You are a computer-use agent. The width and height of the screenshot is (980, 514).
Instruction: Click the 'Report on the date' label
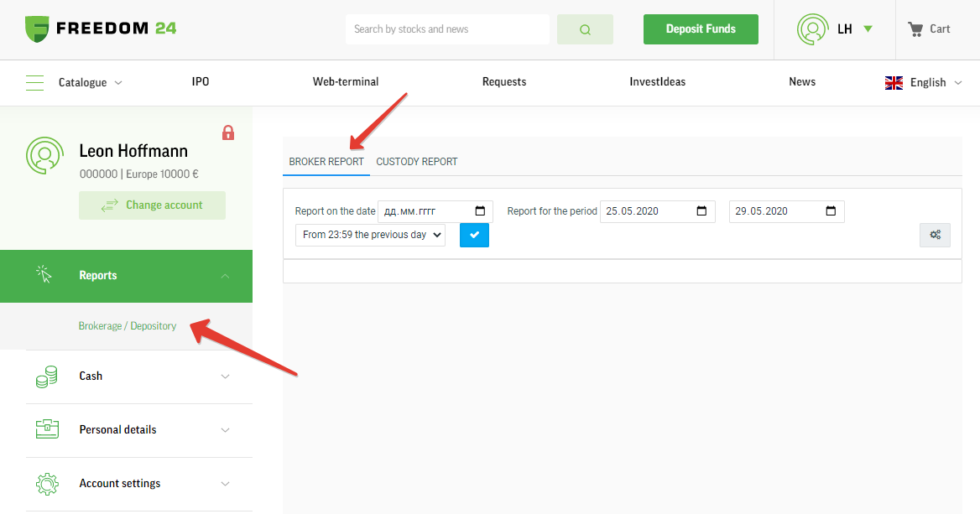tap(335, 211)
